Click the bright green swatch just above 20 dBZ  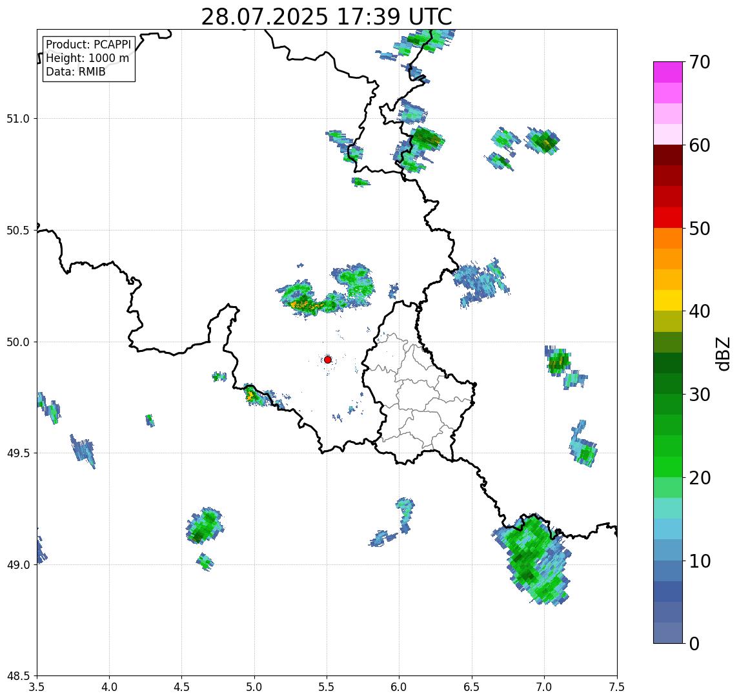point(668,467)
